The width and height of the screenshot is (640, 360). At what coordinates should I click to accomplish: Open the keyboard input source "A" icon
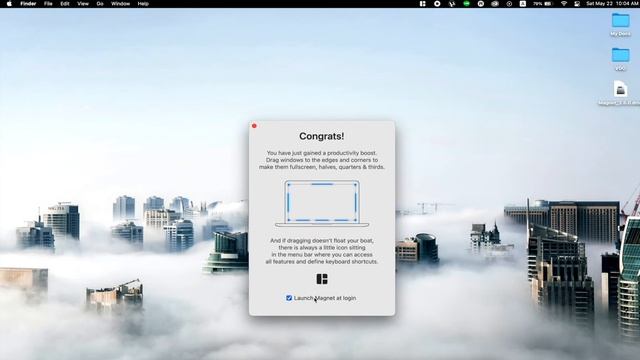(522, 4)
